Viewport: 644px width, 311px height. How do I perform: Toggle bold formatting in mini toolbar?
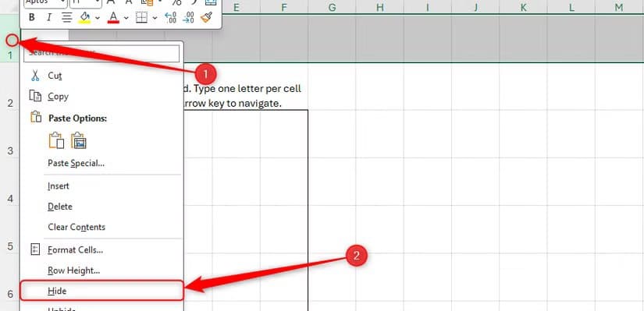coord(32,17)
